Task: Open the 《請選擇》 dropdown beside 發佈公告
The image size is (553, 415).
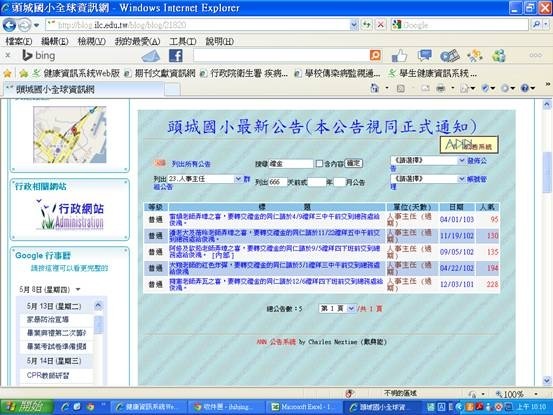Action: tap(461, 160)
